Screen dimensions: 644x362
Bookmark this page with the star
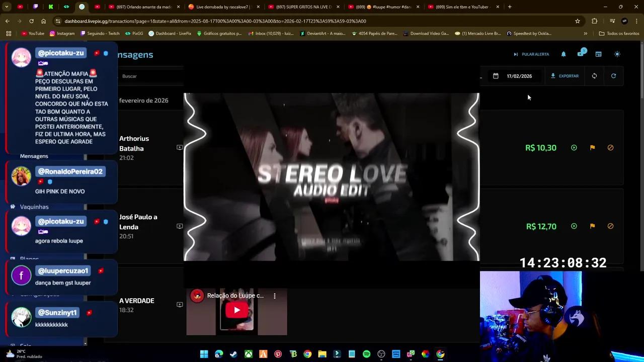(578, 21)
